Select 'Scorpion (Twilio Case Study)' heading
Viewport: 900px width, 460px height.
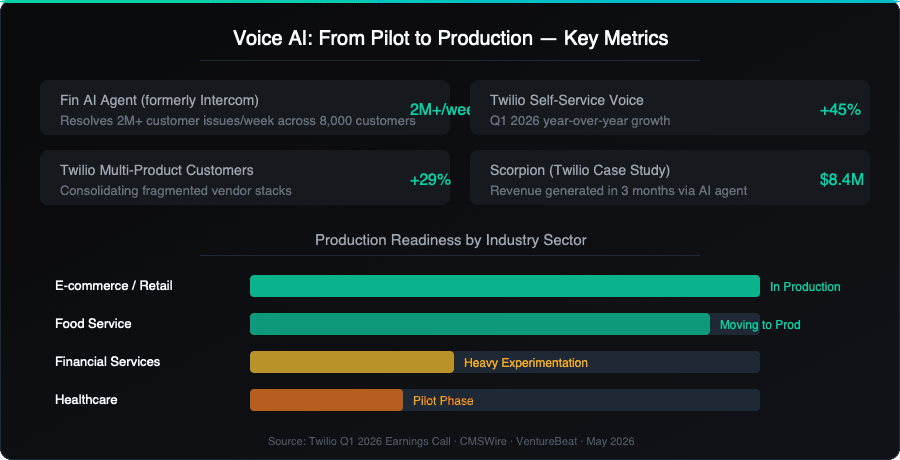point(580,170)
